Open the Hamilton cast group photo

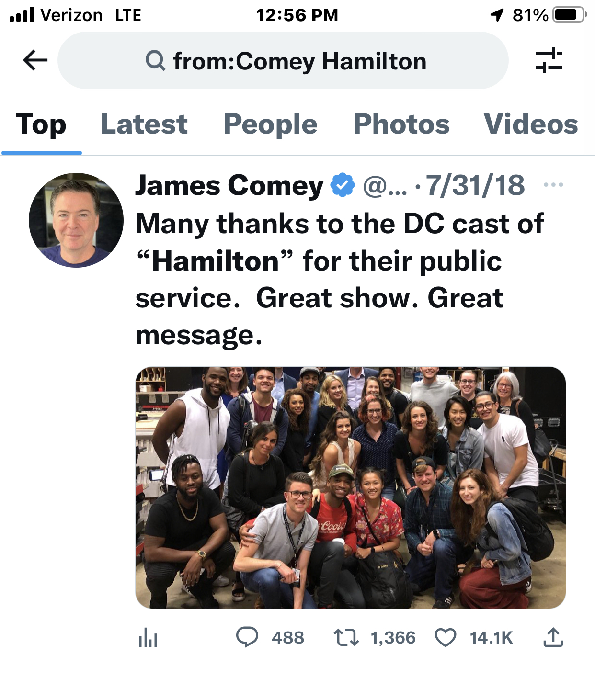pos(351,487)
